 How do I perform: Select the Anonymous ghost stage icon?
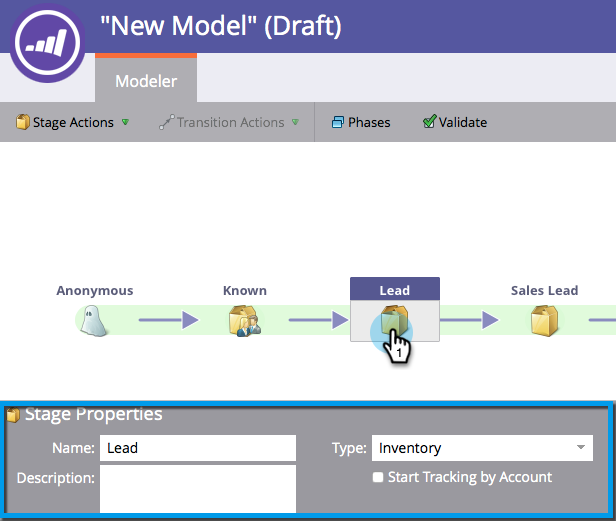point(93,321)
